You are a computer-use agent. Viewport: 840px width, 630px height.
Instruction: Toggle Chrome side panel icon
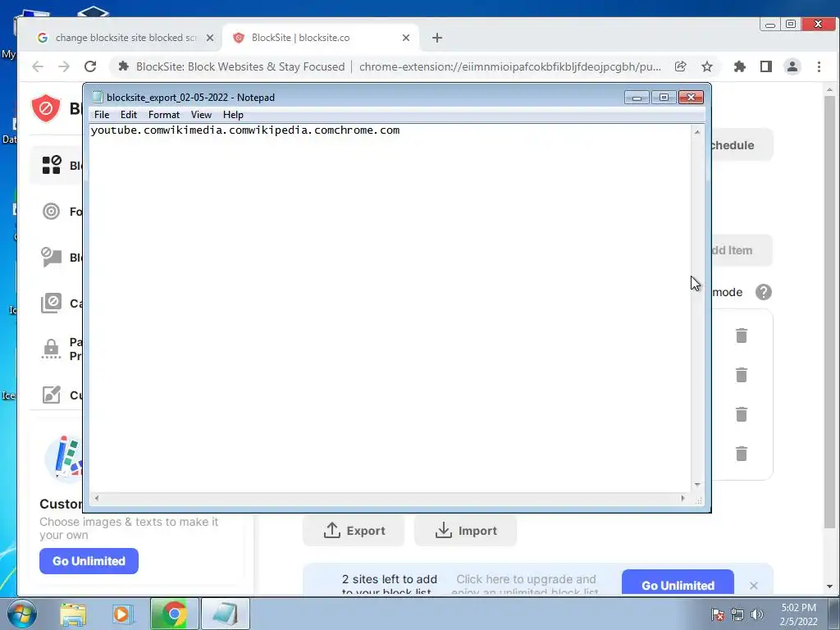[766, 66]
